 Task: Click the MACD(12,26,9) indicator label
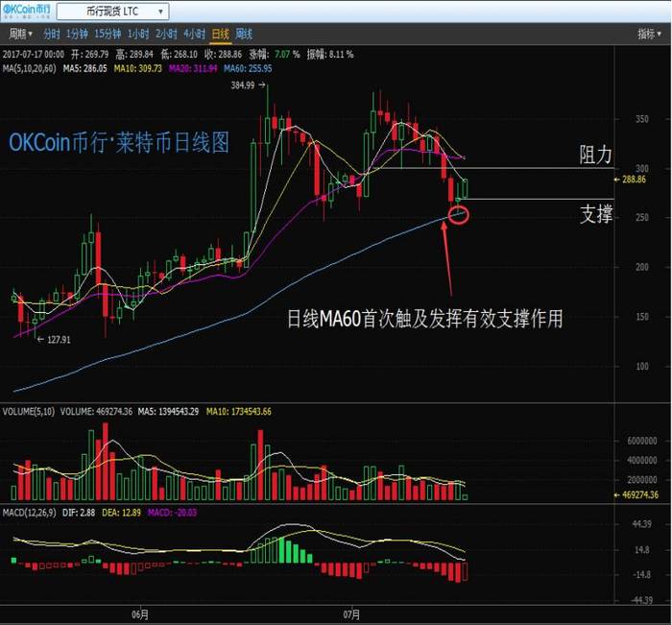(29, 513)
